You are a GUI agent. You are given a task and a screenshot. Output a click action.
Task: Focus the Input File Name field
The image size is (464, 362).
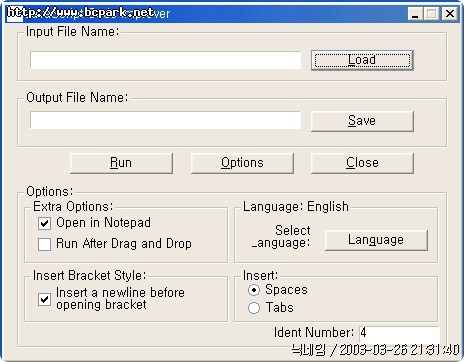point(165,60)
